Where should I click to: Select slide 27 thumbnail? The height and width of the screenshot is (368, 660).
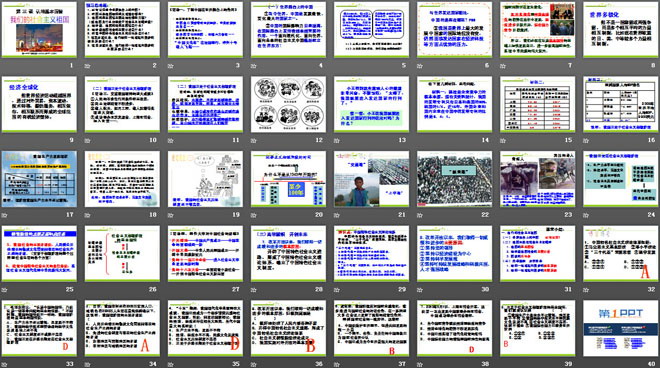205,253
